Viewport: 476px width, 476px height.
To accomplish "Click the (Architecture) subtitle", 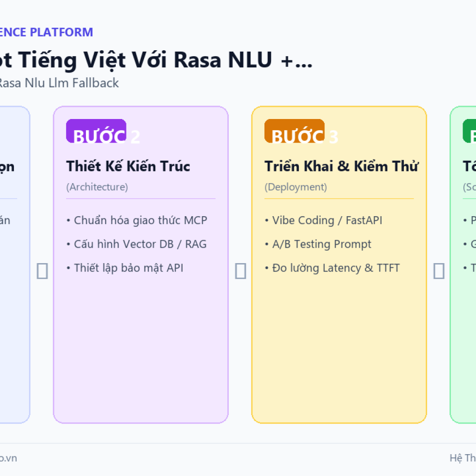I will point(97,187).
